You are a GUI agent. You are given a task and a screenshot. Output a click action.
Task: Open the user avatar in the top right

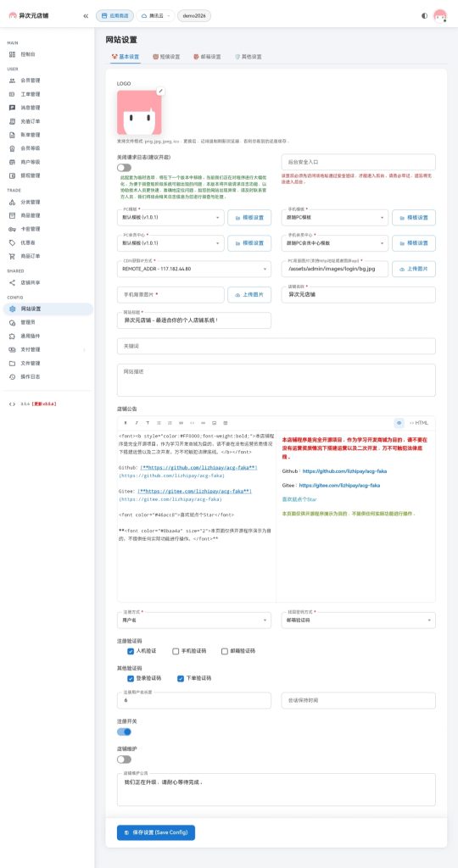439,16
